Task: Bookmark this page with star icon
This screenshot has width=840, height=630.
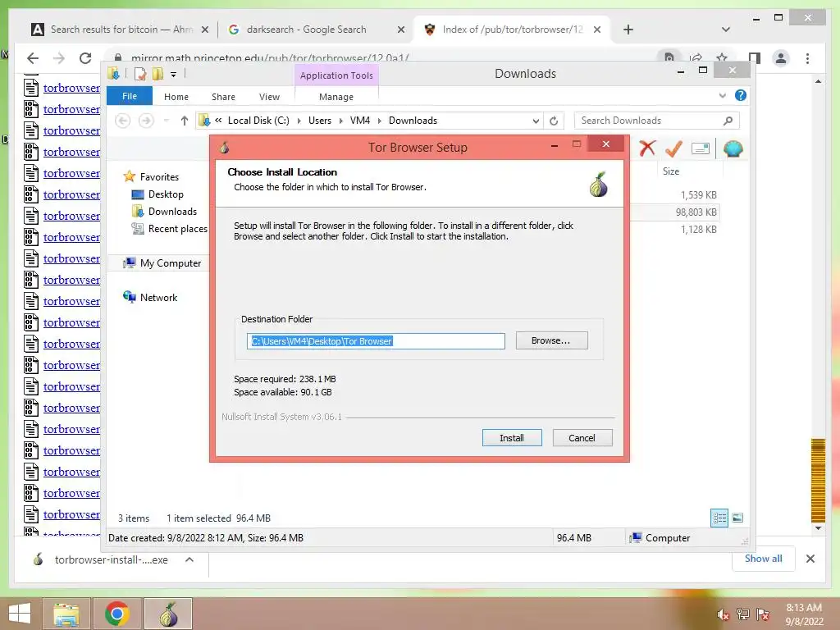Action: click(x=722, y=57)
